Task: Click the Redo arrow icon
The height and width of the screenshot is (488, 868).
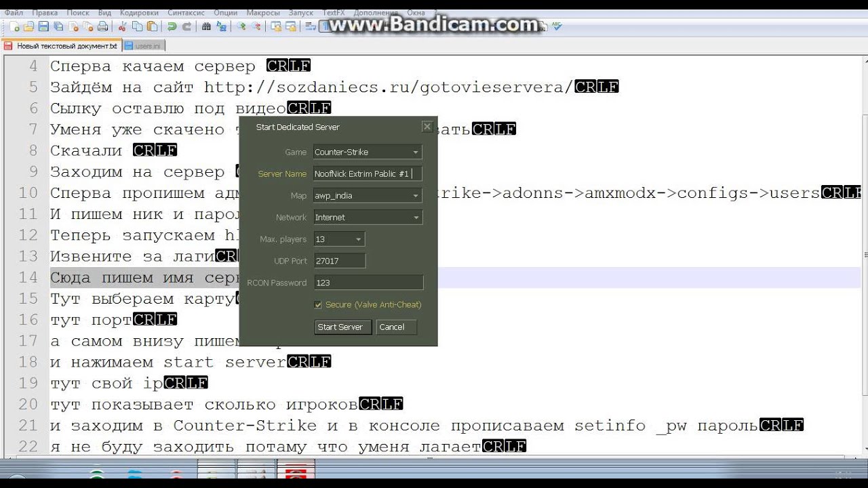Action: tap(186, 27)
